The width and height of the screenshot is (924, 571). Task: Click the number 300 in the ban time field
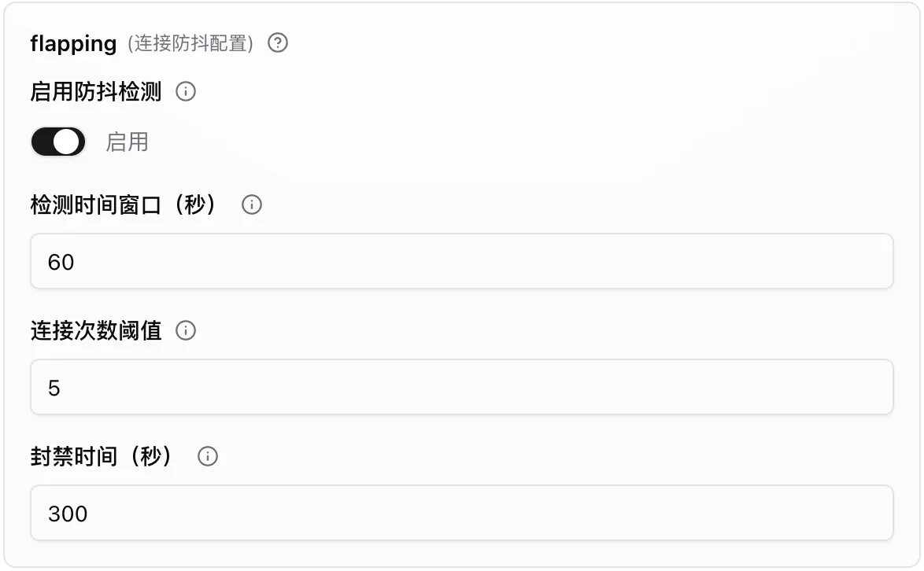pos(68,514)
